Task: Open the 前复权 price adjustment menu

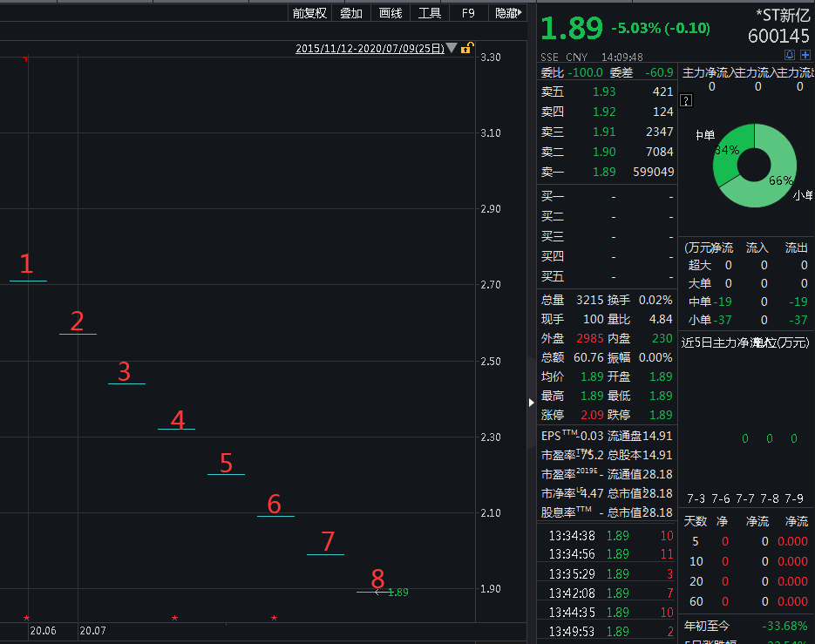Action: [x=309, y=13]
